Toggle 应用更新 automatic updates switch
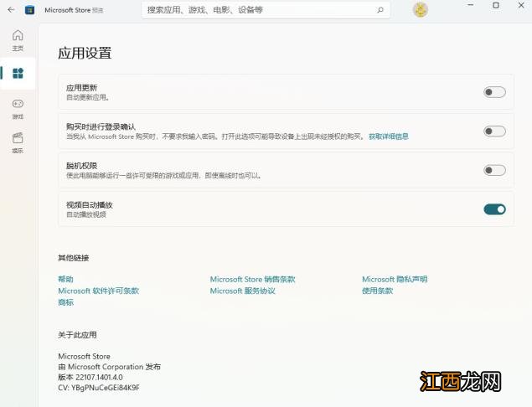The height and width of the screenshot is (407, 532). [494, 92]
